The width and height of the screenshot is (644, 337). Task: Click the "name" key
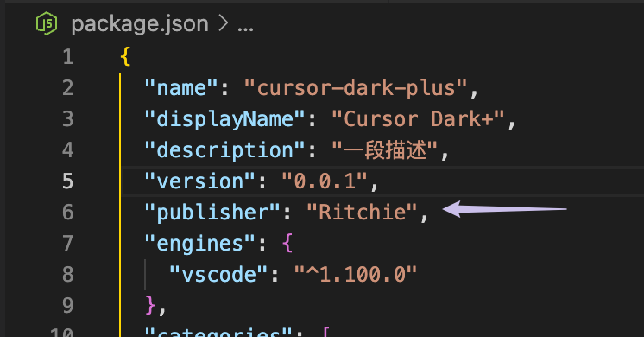coord(181,88)
